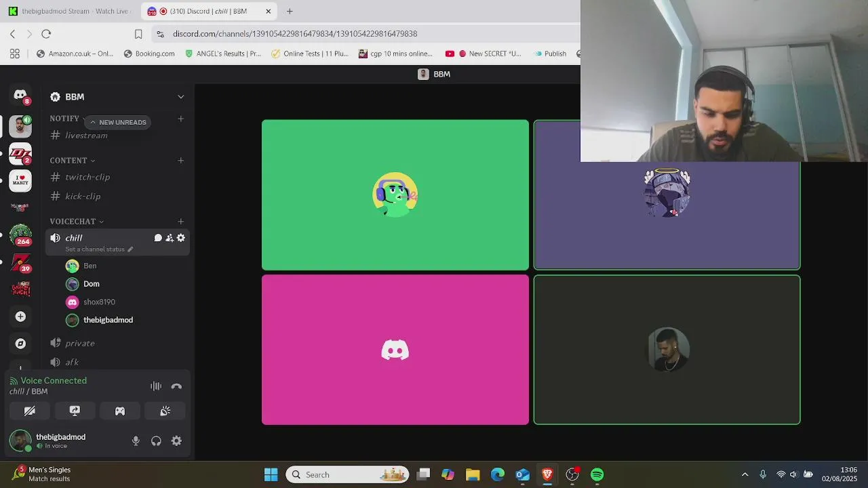Open Amazon.co.uk bookmark
Image resolution: width=868 pixels, height=488 pixels.
pyautogui.click(x=75, y=54)
